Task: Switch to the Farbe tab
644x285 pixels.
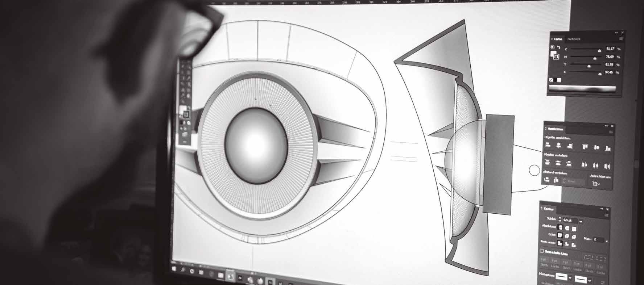Action: coord(558,39)
